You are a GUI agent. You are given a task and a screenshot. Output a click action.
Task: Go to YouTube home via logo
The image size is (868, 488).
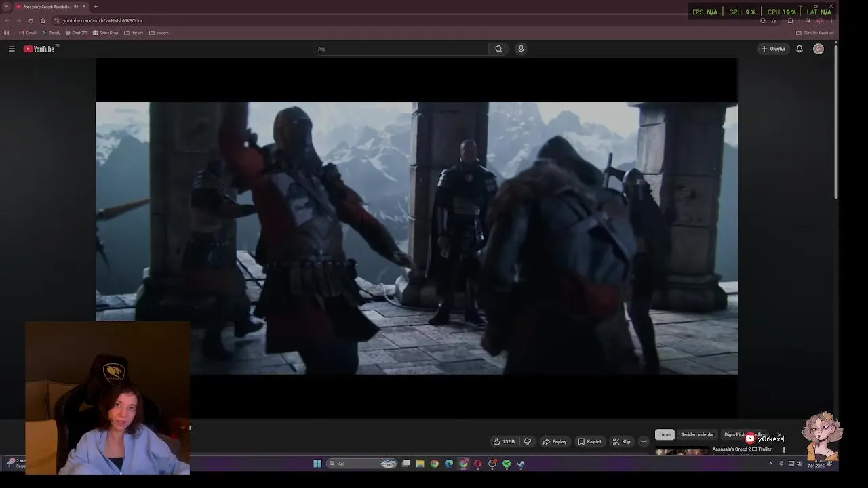[x=39, y=49]
